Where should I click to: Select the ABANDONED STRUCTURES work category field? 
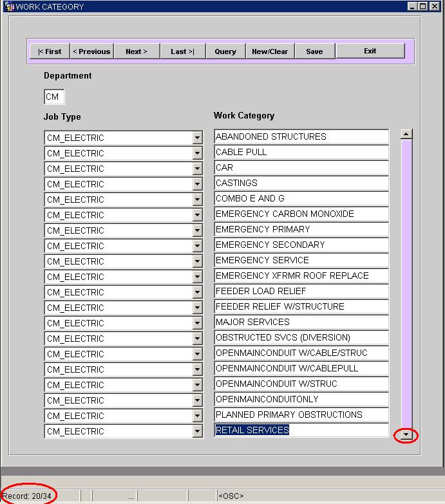[301, 136]
